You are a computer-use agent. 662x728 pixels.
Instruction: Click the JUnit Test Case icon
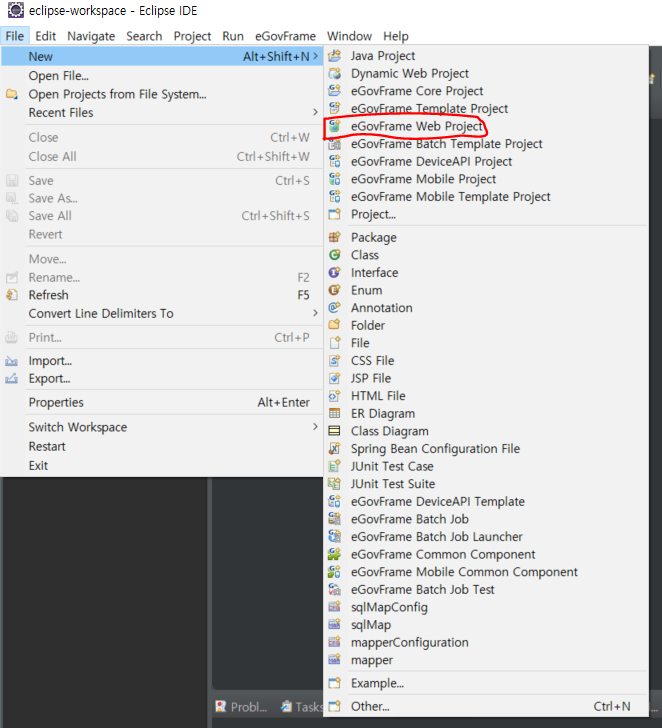pos(335,466)
